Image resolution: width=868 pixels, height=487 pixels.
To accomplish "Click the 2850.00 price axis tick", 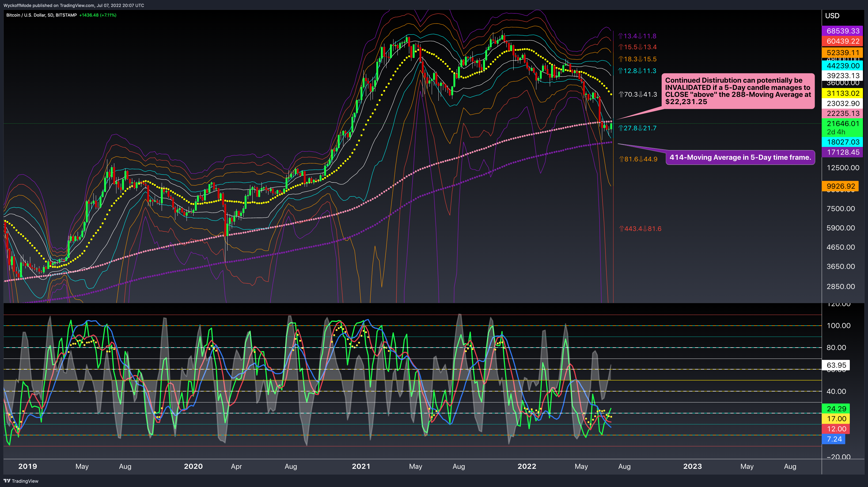I will click(x=841, y=287).
